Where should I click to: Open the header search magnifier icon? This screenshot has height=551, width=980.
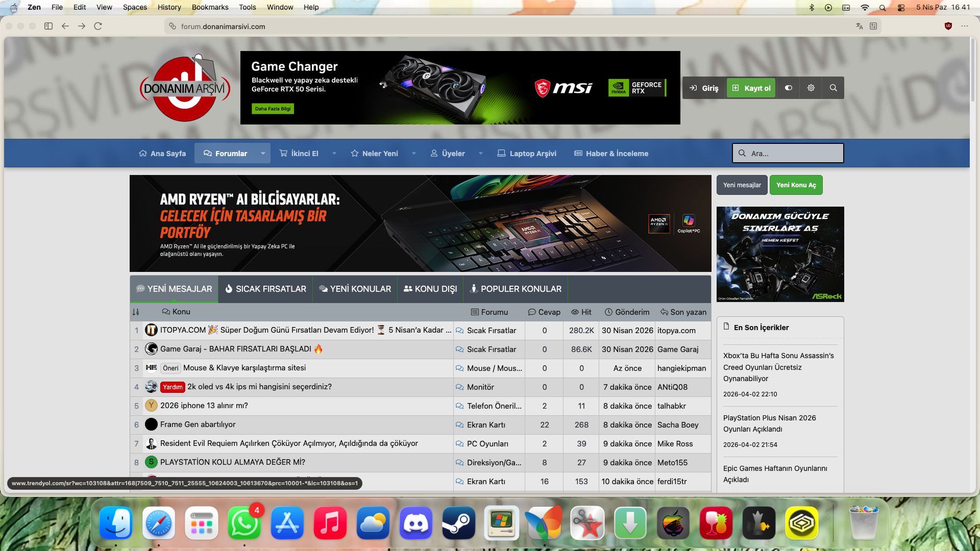834,88
